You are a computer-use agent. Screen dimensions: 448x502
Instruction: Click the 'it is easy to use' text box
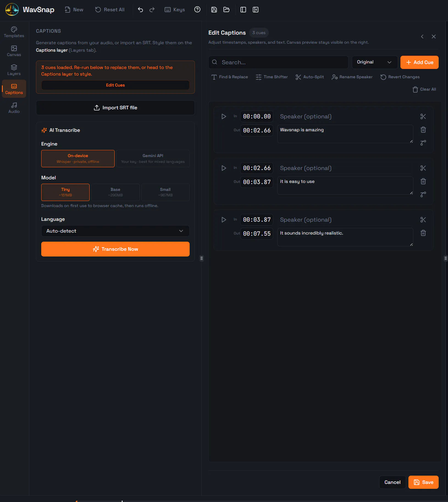click(x=345, y=186)
